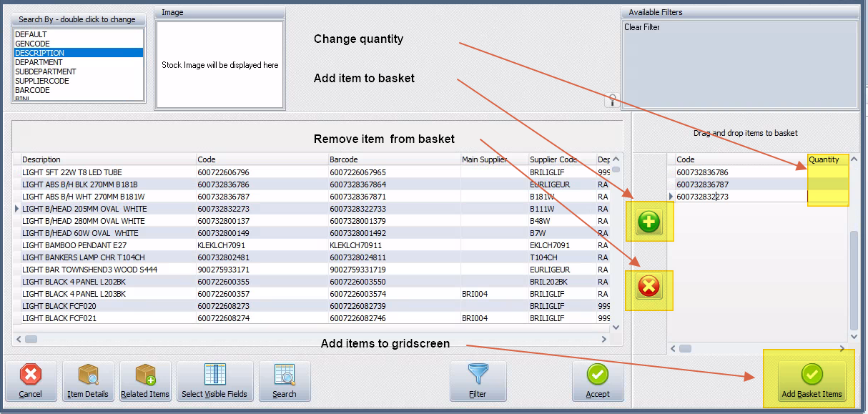The image size is (868, 414).
Task: Select row LIGHT ABS B/H BLK 270MM B181B
Action: (311, 184)
